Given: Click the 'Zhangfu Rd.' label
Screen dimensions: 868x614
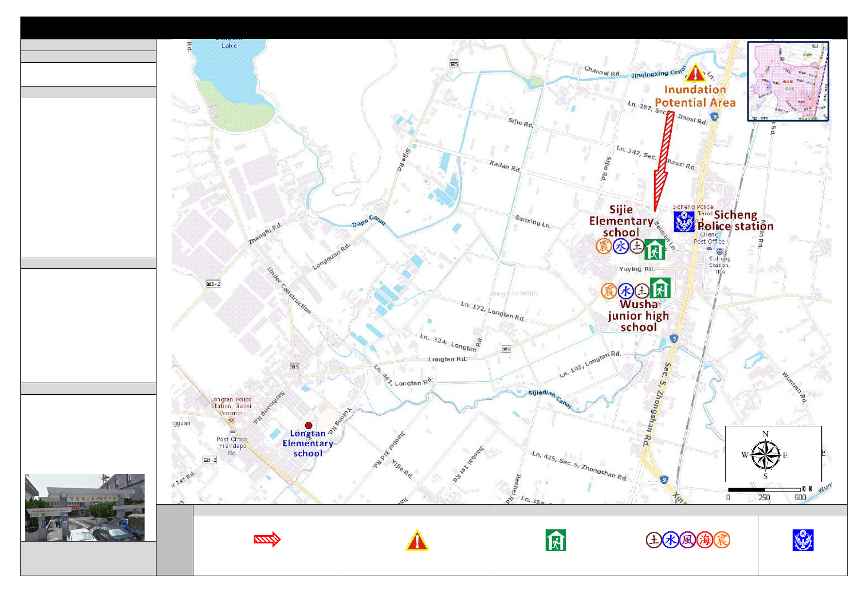Looking at the screenshot, I should [x=265, y=234].
